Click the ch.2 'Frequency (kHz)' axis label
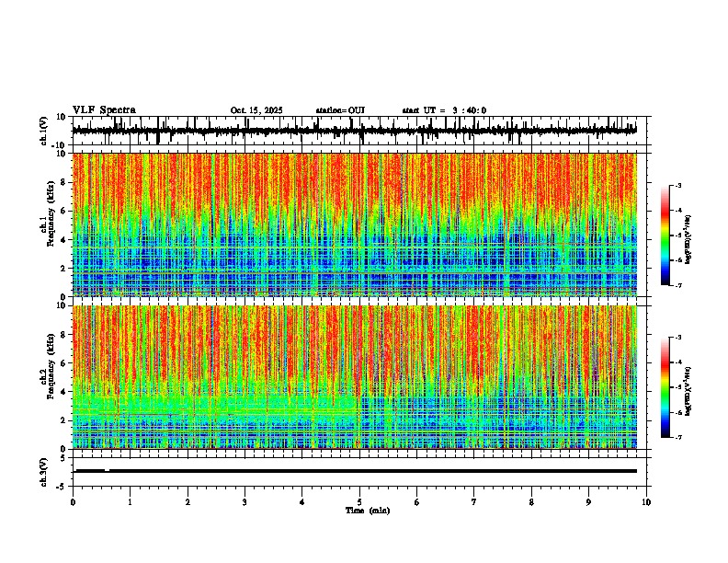This screenshot has width=728, height=563. click(x=51, y=366)
